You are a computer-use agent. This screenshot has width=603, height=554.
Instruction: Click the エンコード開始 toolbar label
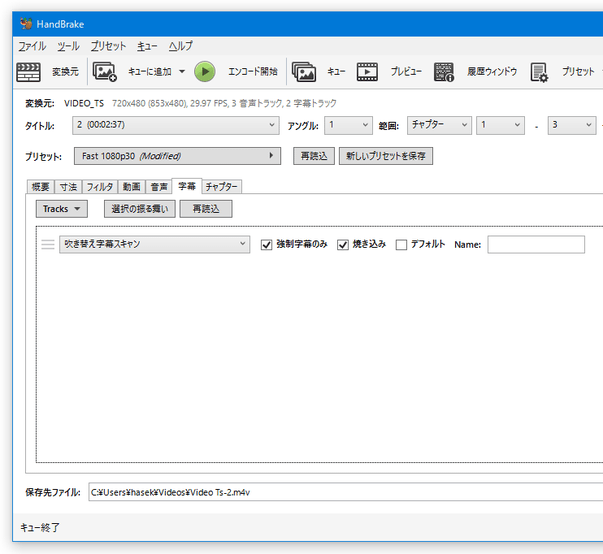tap(253, 72)
